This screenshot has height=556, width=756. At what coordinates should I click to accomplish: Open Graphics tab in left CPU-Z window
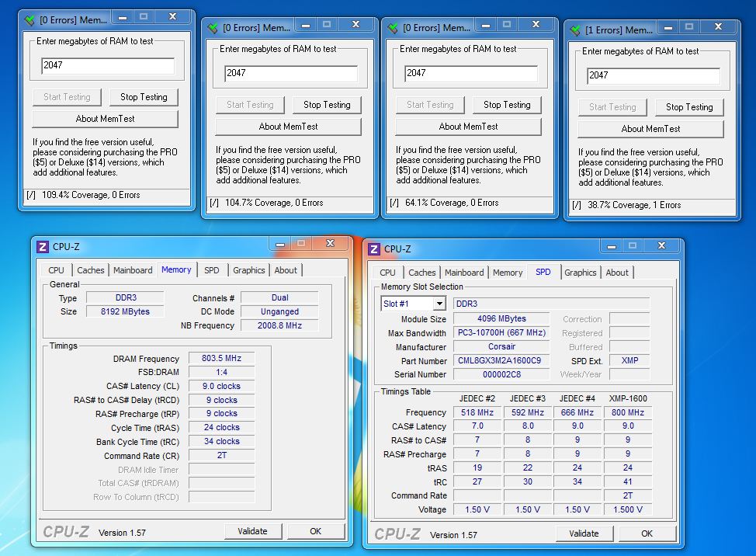[x=249, y=270]
